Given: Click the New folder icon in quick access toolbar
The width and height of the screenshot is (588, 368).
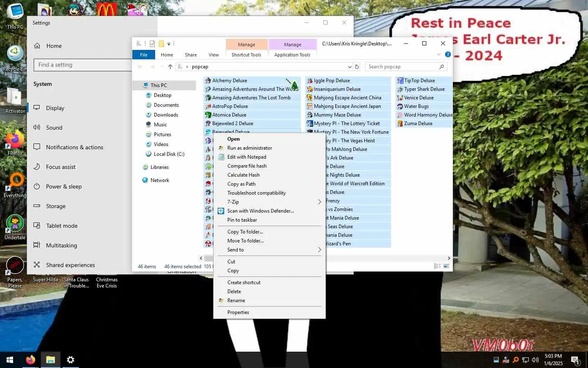Looking at the screenshot, I should coord(161,43).
